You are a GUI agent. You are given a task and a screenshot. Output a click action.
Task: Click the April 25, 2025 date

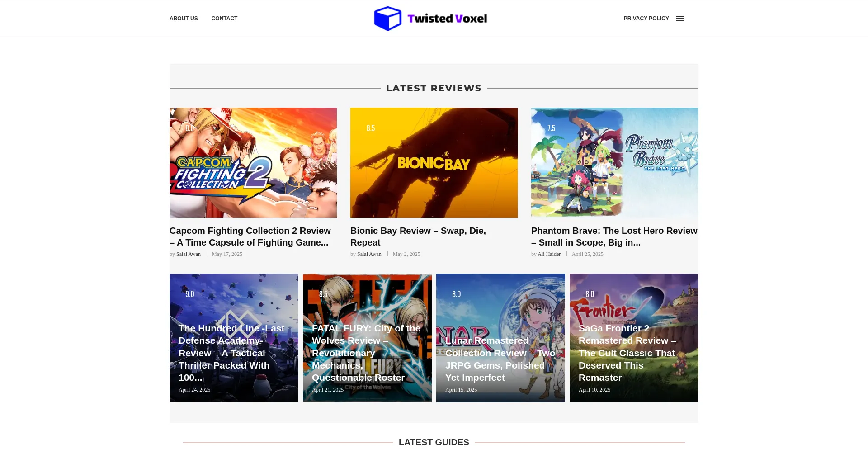tap(587, 254)
